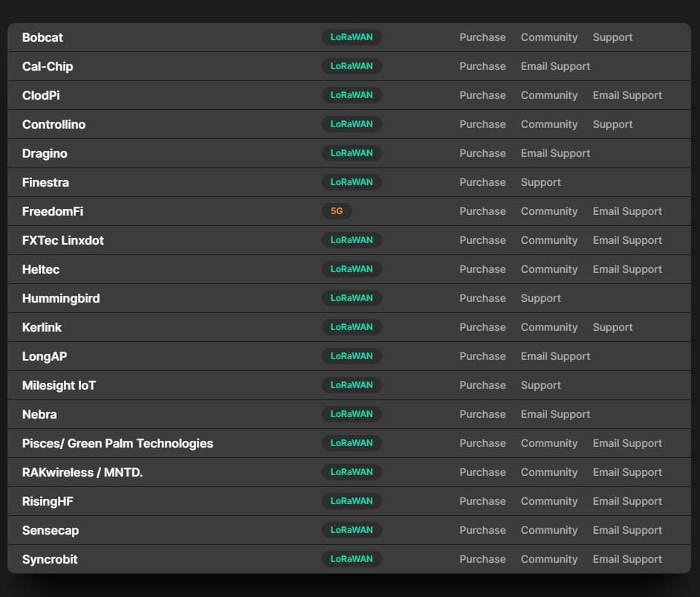Open FXTec Linxdot Email Support
Screen dimensions: 700x597
click(627, 241)
